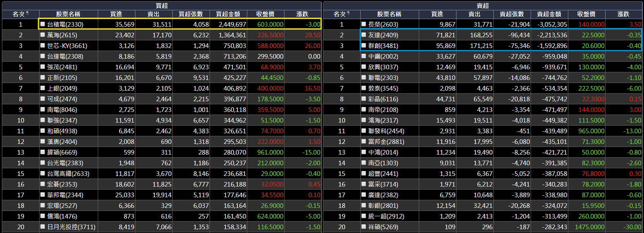Tick the checkbox for 長榮(2603)

tap(364, 24)
